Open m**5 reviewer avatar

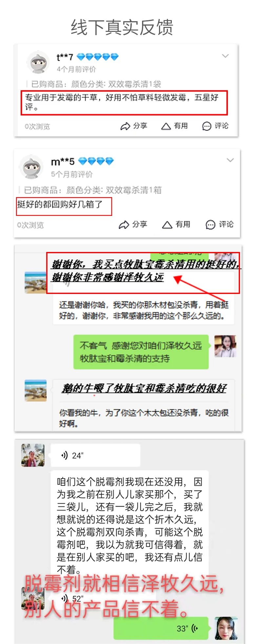click(31, 167)
